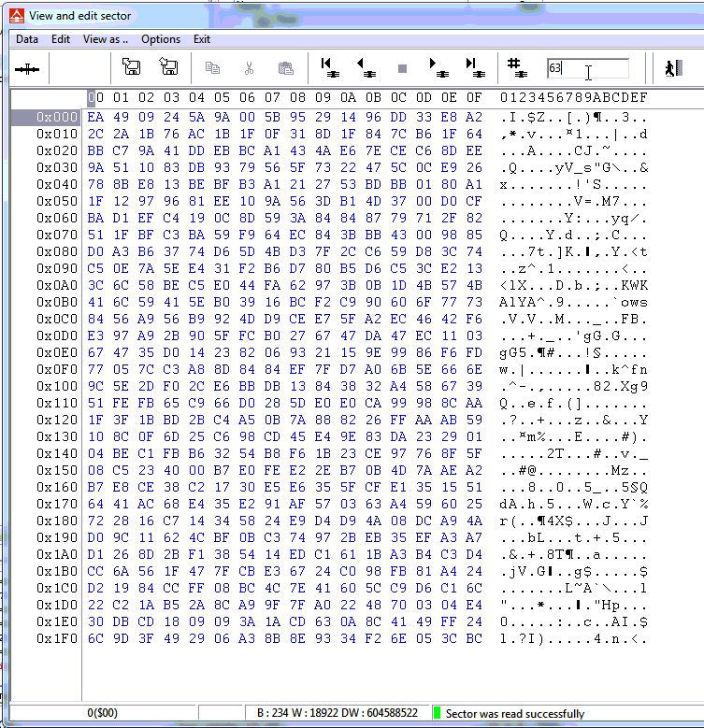Select offset row 0x100
Viewport: 704px width, 728px height.
57,386
